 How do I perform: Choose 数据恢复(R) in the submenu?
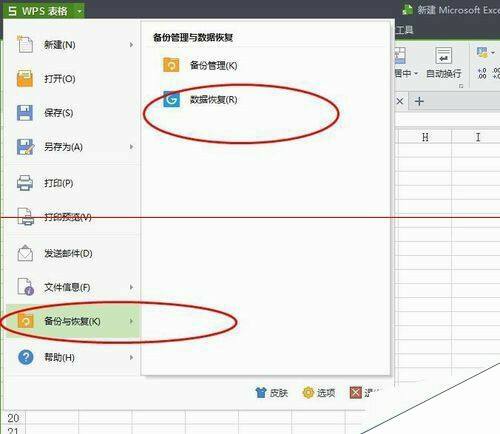tap(214, 100)
